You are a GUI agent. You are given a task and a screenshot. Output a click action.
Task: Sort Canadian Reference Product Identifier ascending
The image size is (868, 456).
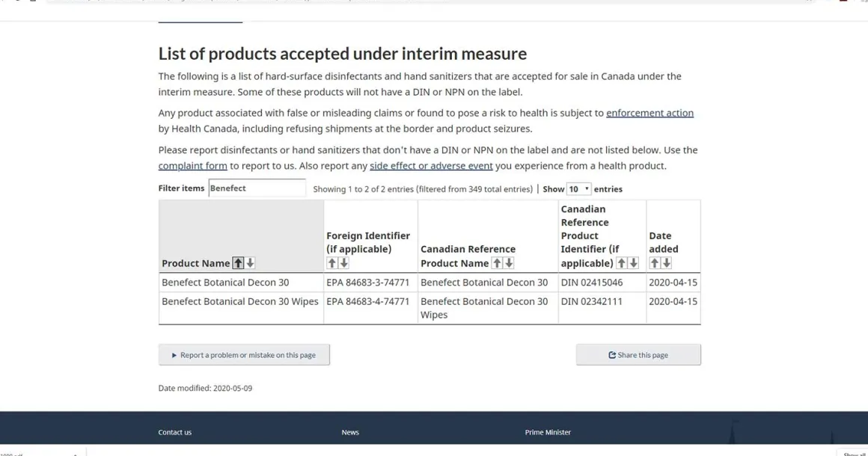tap(622, 263)
